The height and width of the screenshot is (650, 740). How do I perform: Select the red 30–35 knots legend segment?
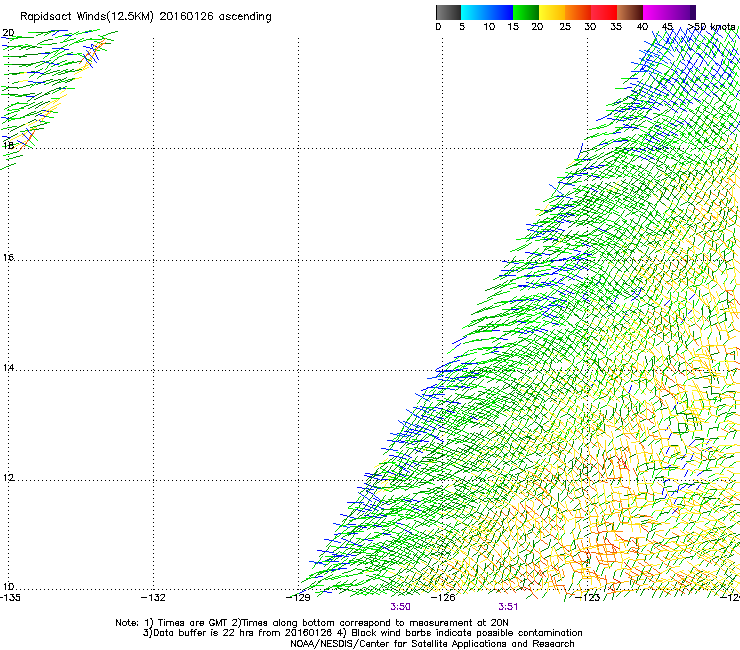[x=604, y=12]
